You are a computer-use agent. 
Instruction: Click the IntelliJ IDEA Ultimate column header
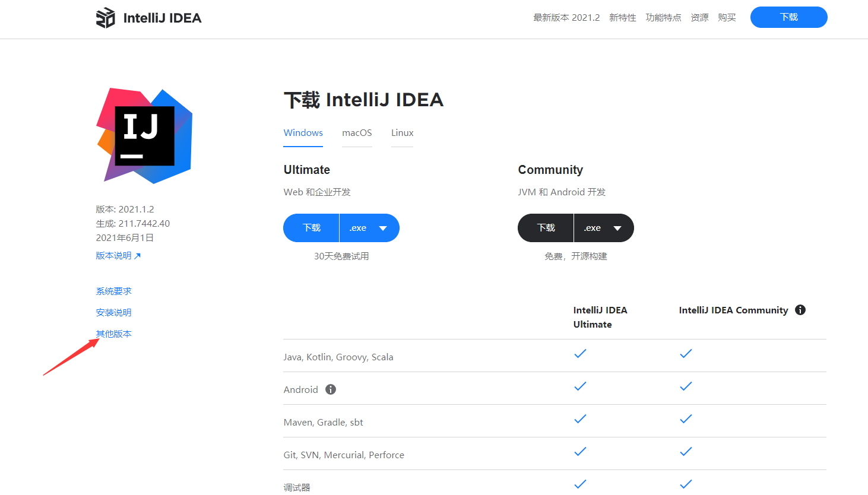(x=600, y=317)
